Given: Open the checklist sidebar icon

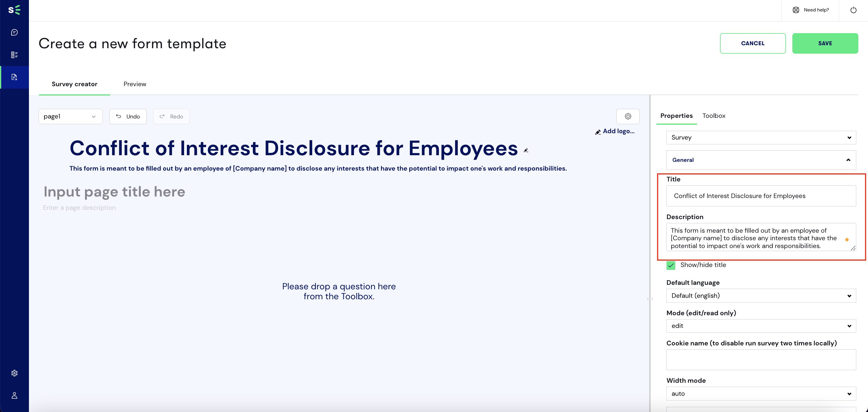Looking at the screenshot, I should point(14,55).
